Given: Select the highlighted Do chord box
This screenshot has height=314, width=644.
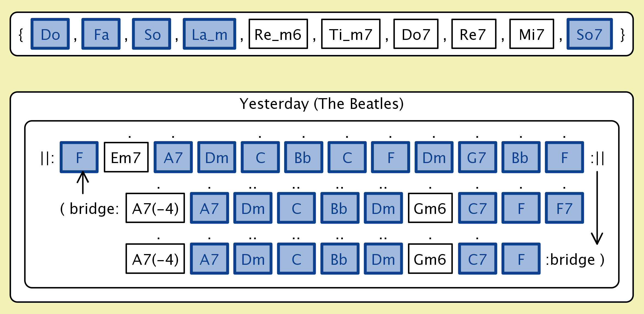Looking at the screenshot, I should click(50, 34).
